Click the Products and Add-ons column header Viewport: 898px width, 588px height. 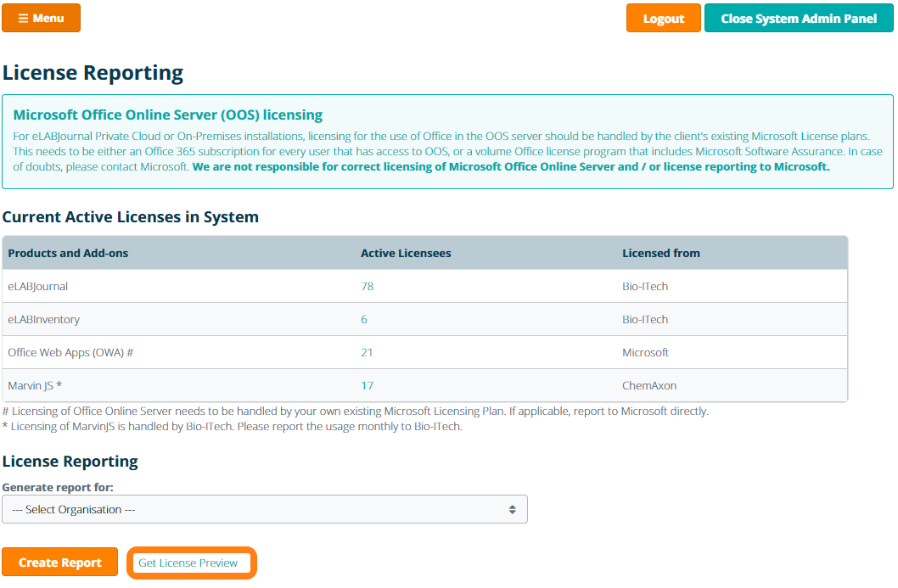pyautogui.click(x=68, y=253)
